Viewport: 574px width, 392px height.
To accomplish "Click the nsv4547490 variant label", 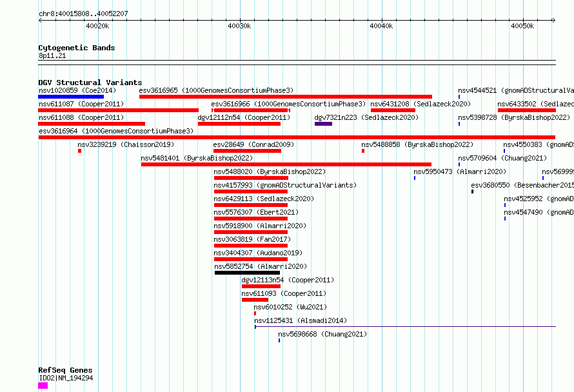I will 539,212.
